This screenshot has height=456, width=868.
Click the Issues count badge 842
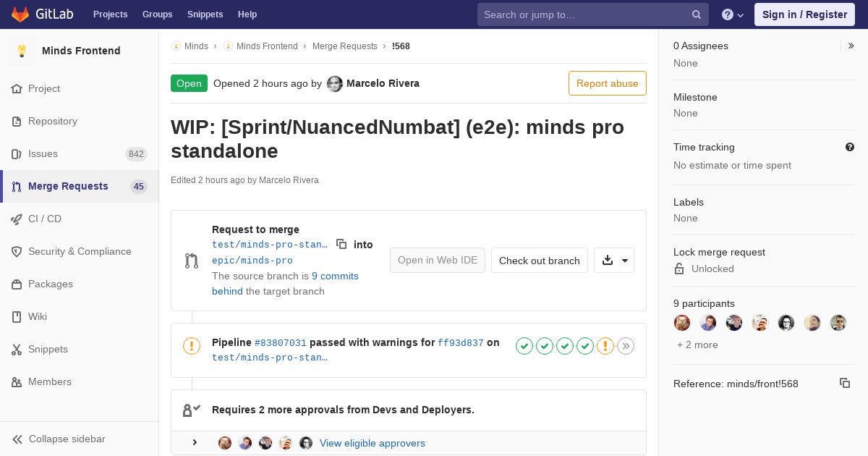[x=136, y=154]
